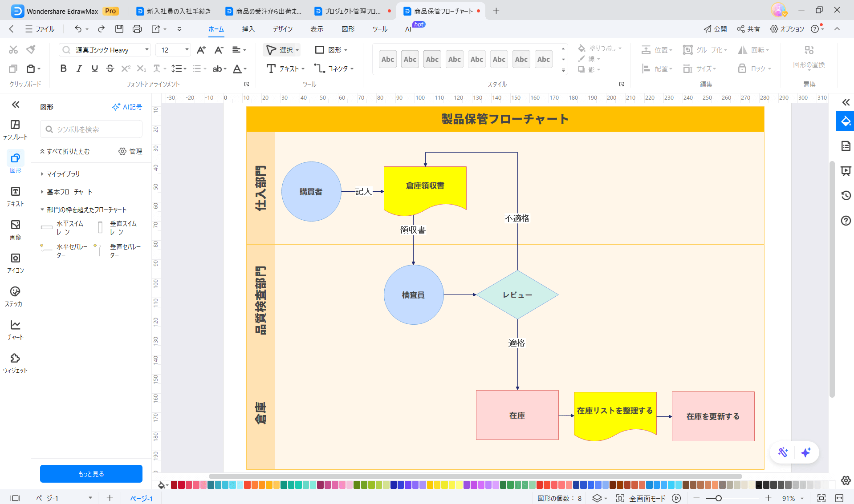Select the レビュー diamond shape on canvas
The width and height of the screenshot is (854, 504).
[517, 294]
